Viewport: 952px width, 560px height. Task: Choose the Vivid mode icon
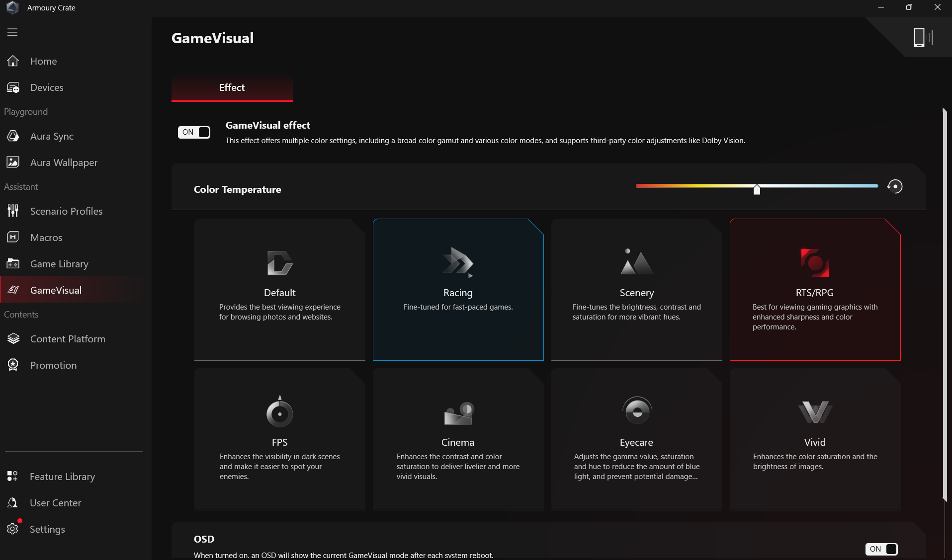tap(815, 412)
